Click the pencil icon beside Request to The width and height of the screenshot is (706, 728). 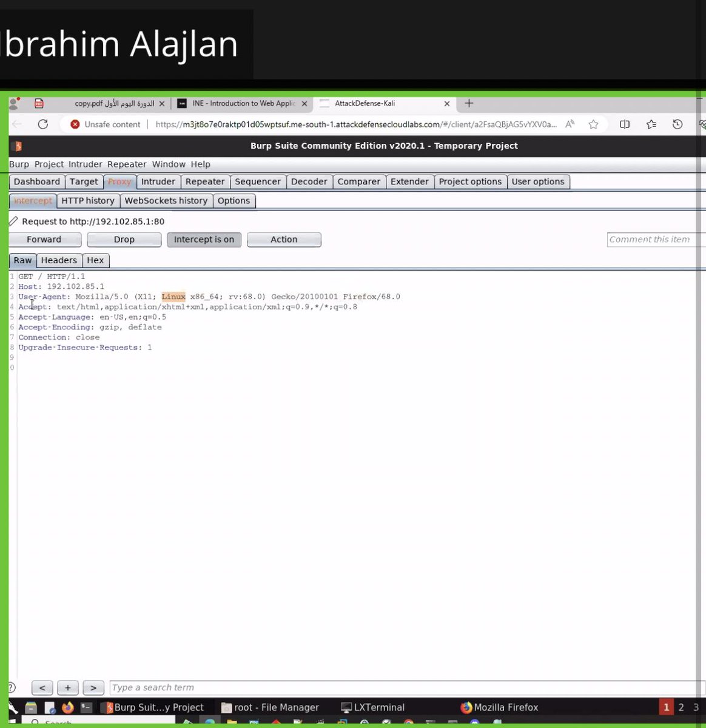click(13, 221)
